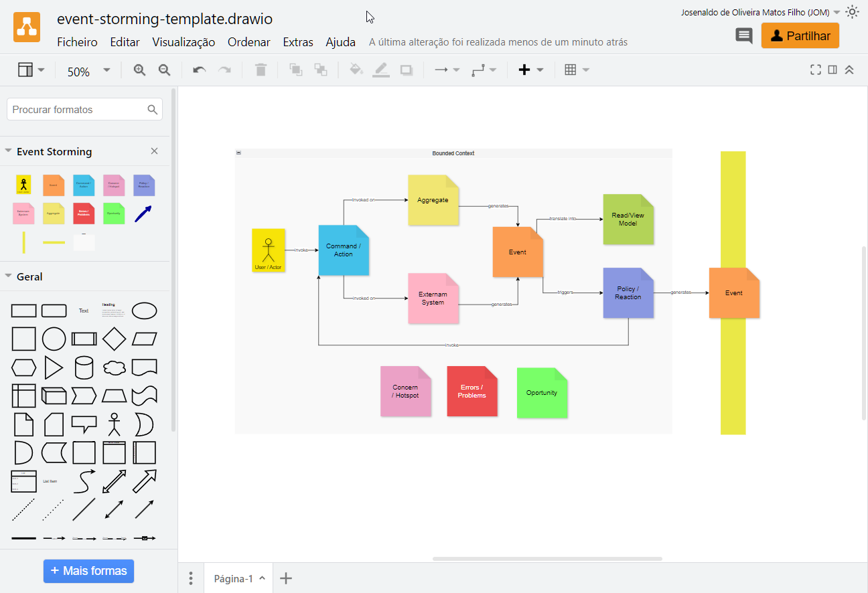This screenshot has height=593, width=868.
Task: Click the fullscreen icon in the top right
Action: click(814, 69)
